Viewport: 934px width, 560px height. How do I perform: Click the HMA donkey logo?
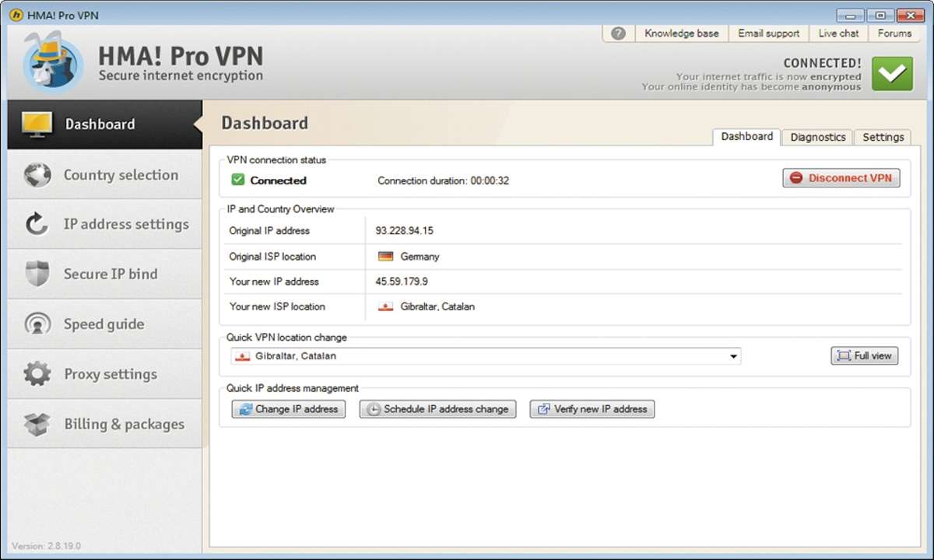tap(53, 62)
